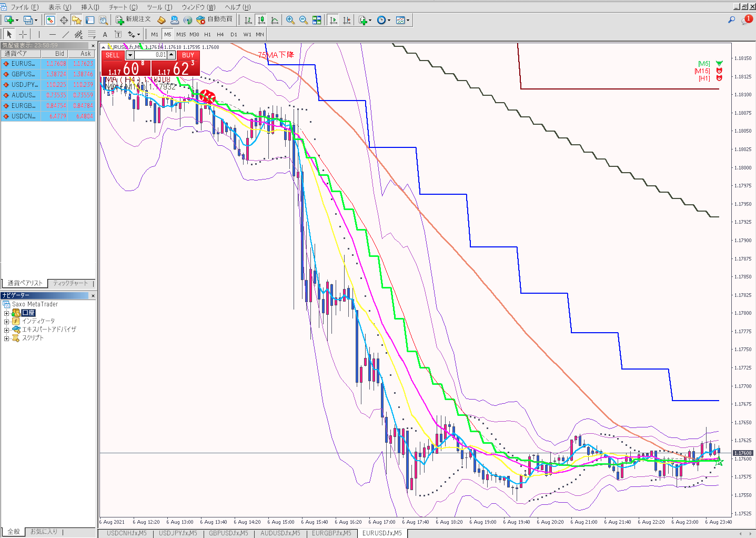
Task: Show the Terminal panel icon
Action: 90,20
